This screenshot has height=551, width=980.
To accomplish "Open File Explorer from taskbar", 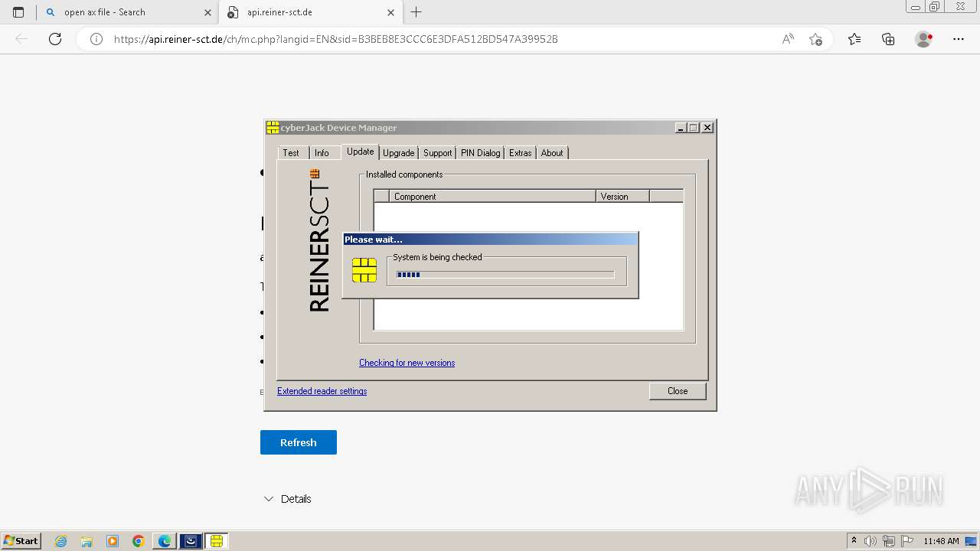I will (87, 541).
